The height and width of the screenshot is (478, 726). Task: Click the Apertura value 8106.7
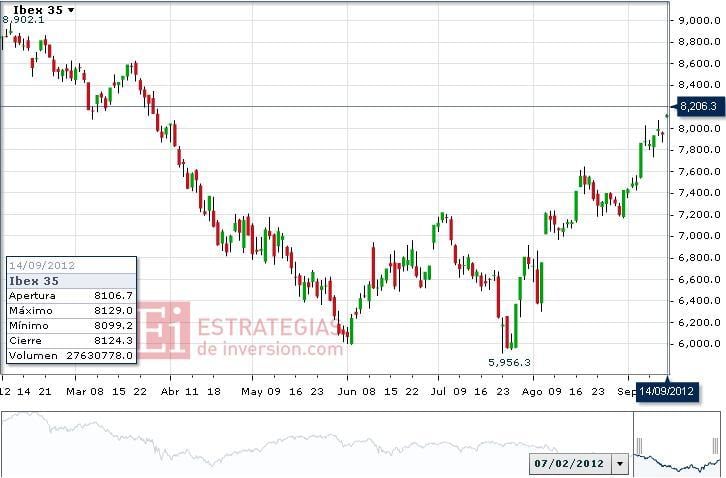[x=113, y=296]
